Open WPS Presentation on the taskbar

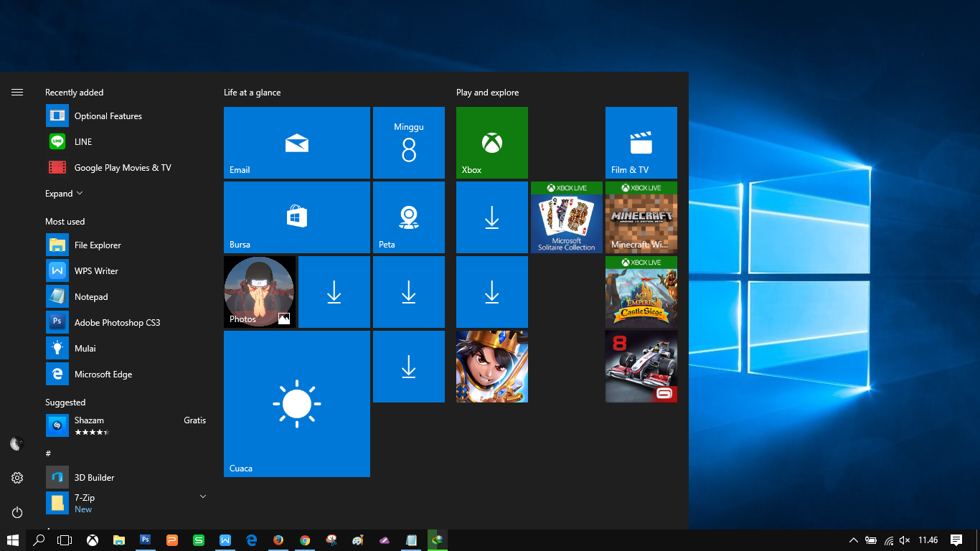point(172,540)
